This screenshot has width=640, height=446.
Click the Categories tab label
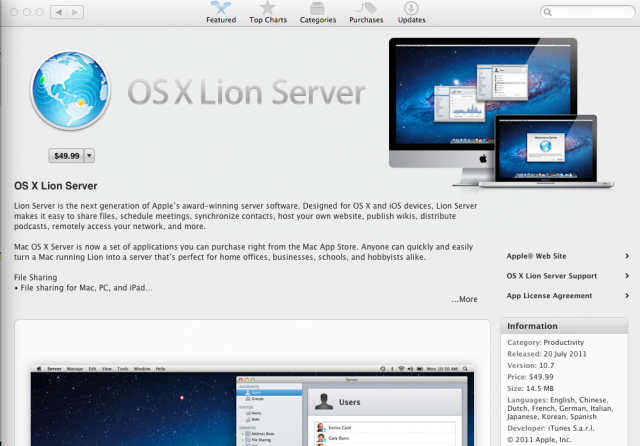[x=318, y=20]
